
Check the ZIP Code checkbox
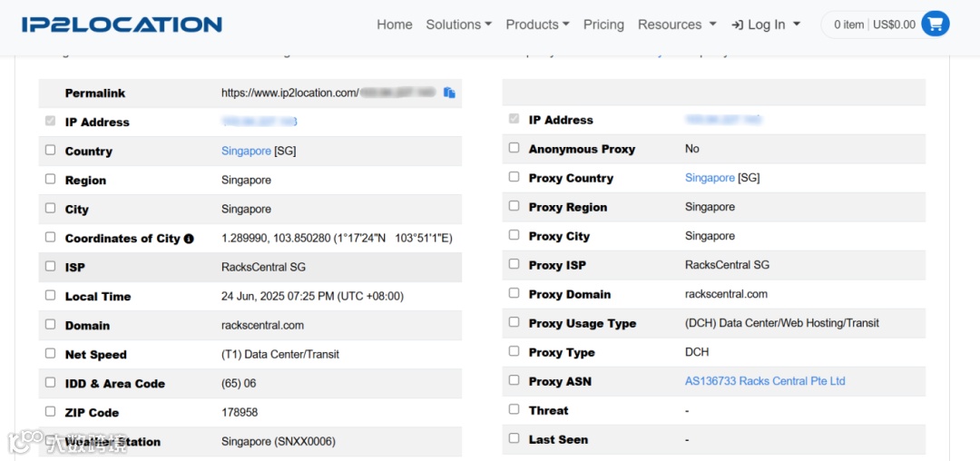pyautogui.click(x=51, y=412)
